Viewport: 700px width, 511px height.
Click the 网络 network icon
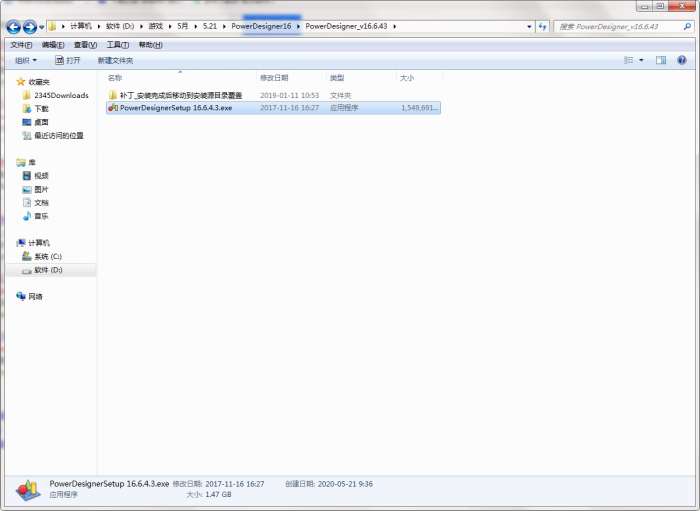21,296
